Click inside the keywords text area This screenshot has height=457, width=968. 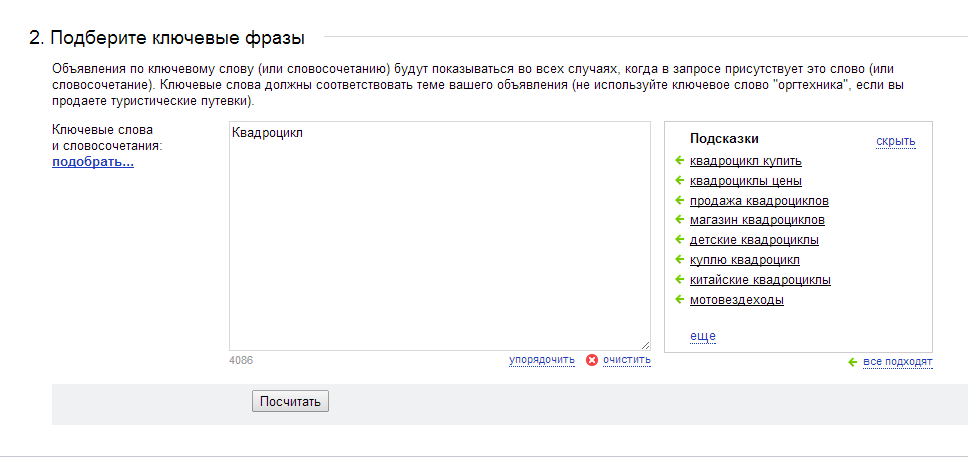click(439, 240)
